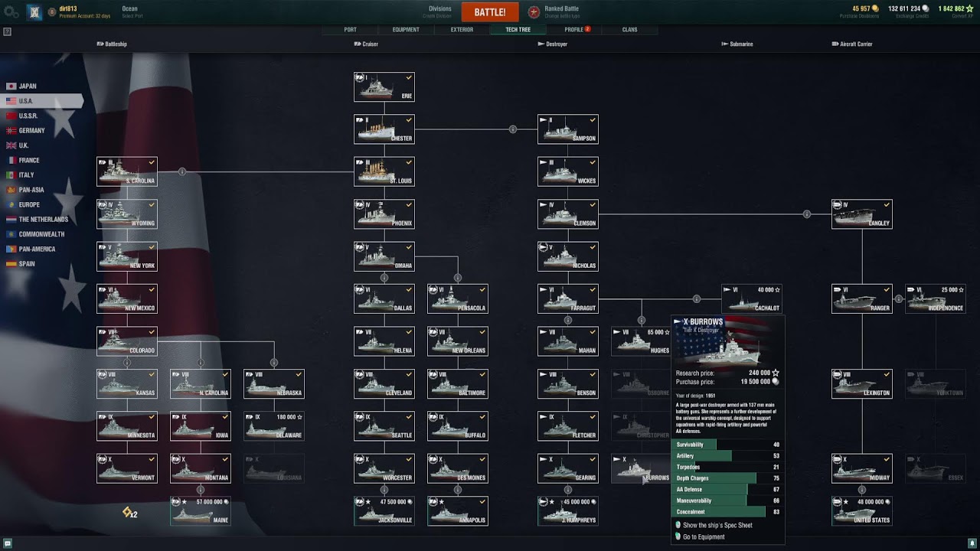Select the Gearing destroyer card
Image resolution: width=980 pixels, height=551 pixels.
pyautogui.click(x=568, y=468)
